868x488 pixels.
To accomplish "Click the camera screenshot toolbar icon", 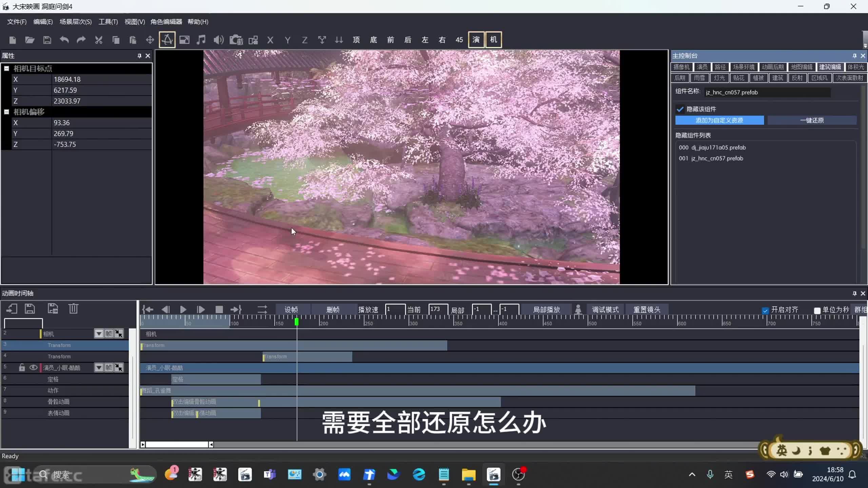I will (236, 40).
